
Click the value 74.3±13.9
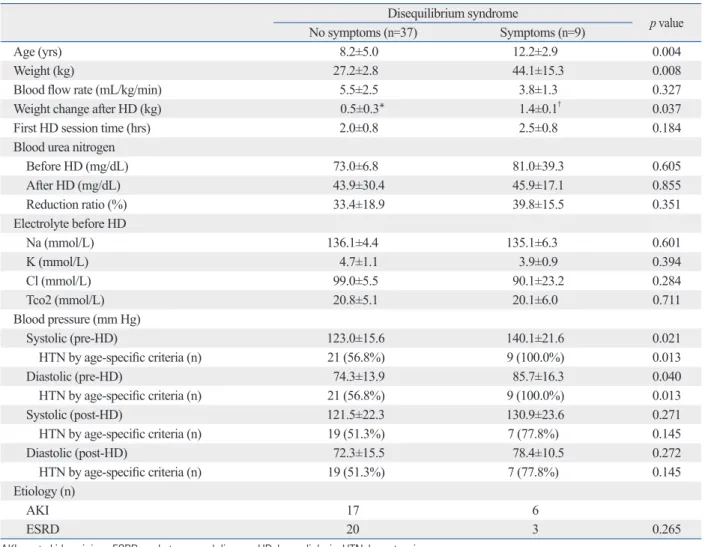tap(359, 376)
